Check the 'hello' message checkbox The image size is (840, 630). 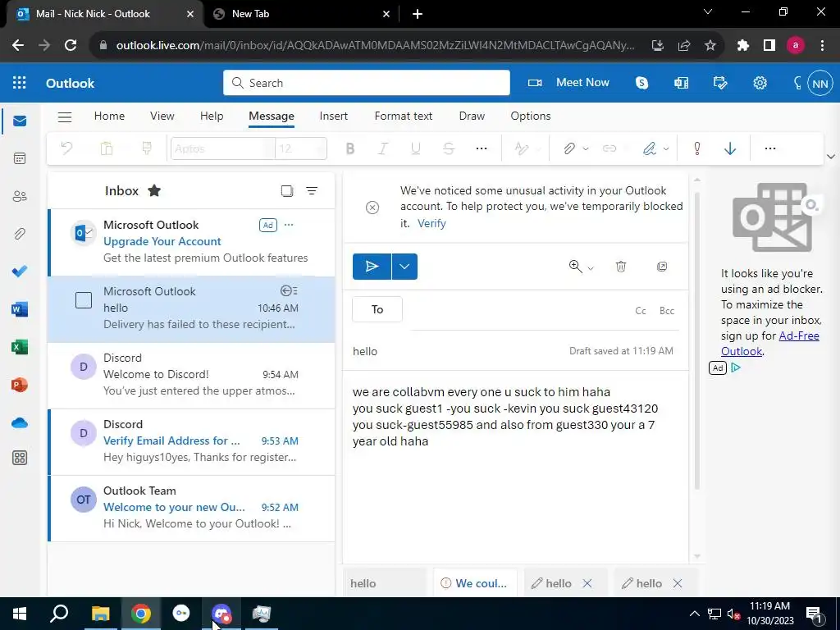84,300
